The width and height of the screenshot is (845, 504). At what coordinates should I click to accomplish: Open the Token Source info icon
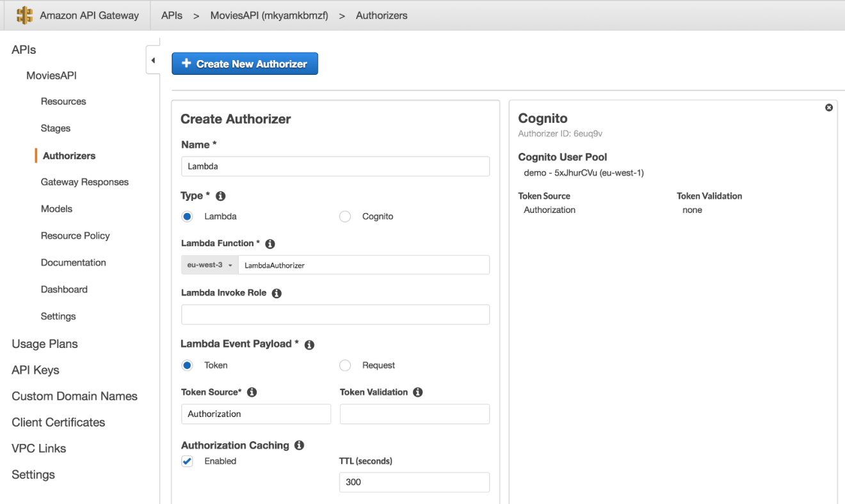pos(252,393)
